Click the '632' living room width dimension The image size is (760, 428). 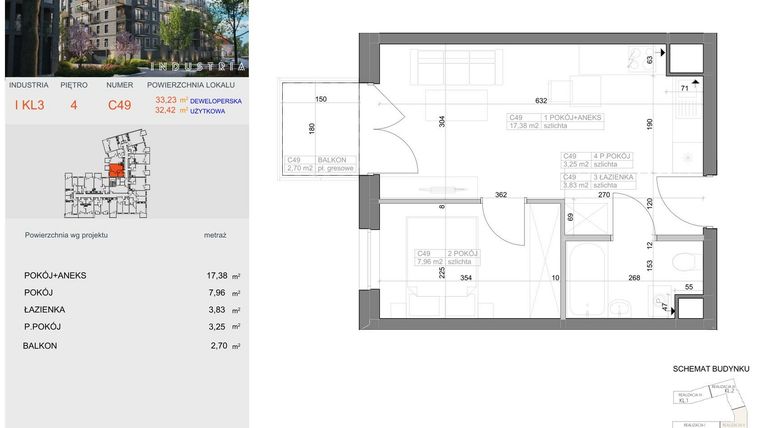pos(541,101)
